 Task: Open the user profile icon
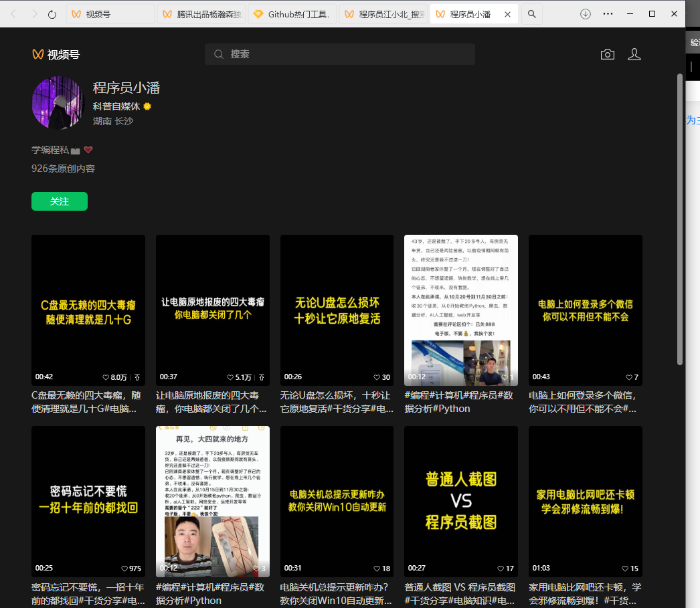point(634,54)
